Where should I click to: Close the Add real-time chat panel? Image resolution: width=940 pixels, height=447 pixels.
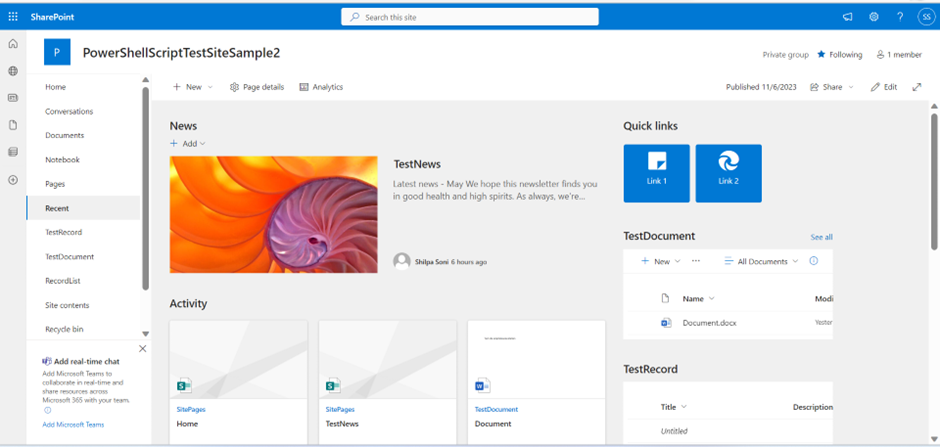[142, 349]
